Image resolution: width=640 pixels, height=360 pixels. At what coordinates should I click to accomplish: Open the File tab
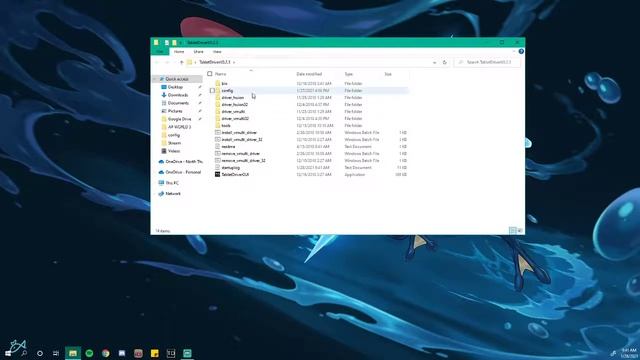(160, 52)
